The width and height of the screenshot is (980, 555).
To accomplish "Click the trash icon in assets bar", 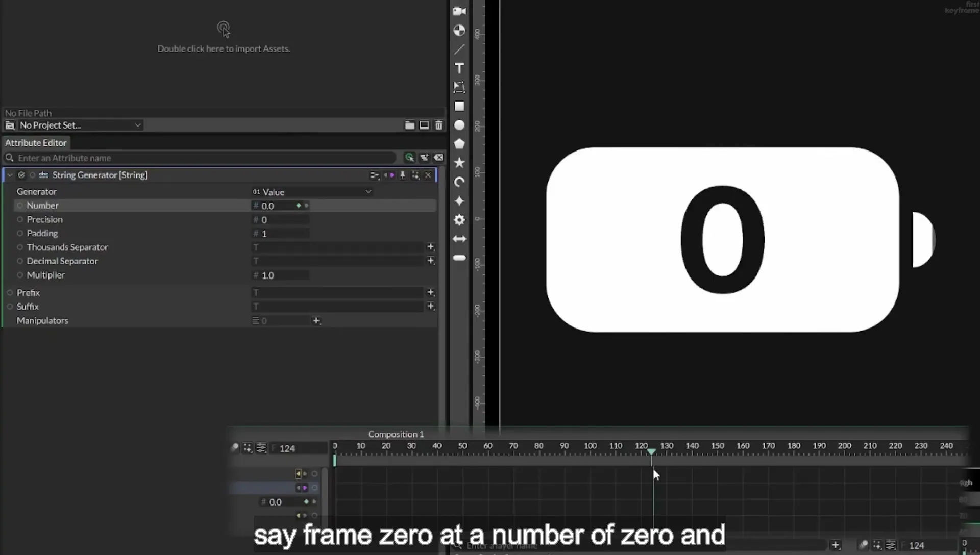I will pos(438,125).
